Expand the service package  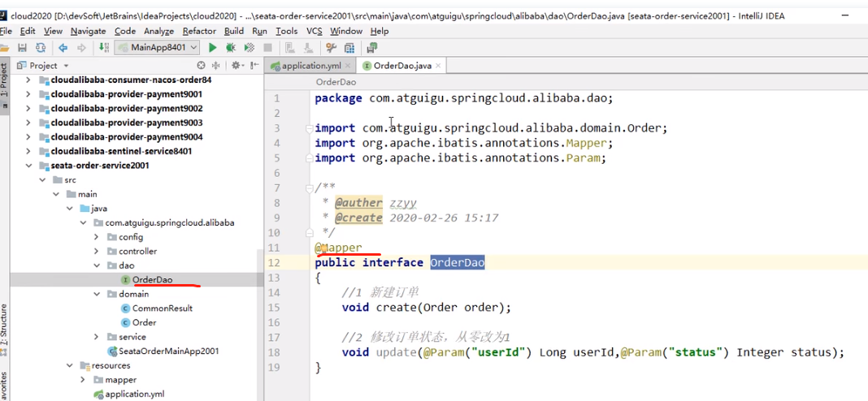pyautogui.click(x=97, y=337)
